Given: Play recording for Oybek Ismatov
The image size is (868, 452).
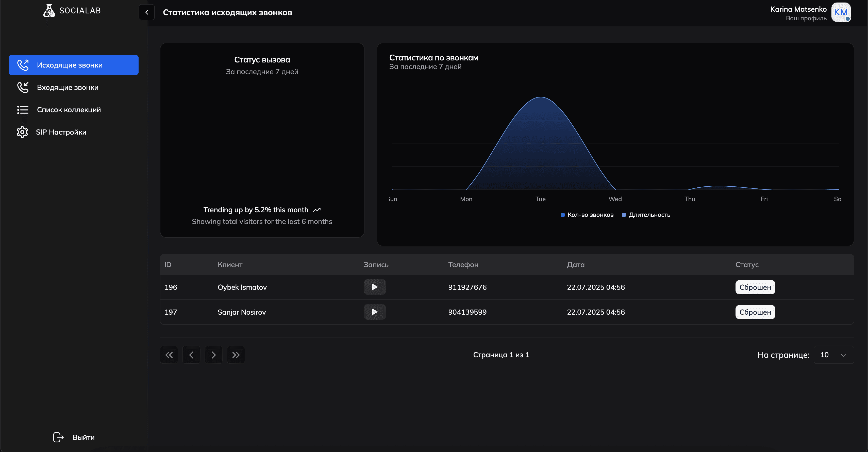Looking at the screenshot, I should (x=374, y=287).
